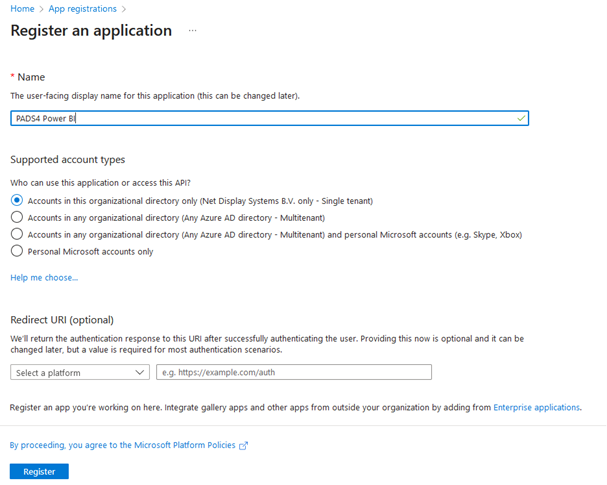Screen dimensions: 607x485
Task: Click the Redirect URI input field
Action: (294, 372)
